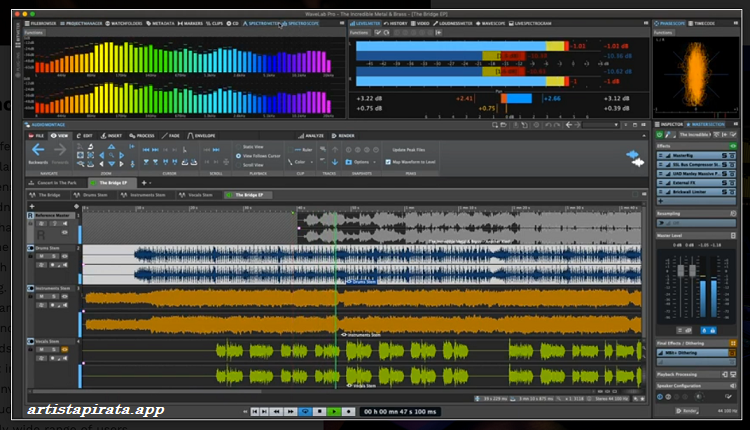Open the Edit ribbon tab
Viewport: 750px width, 430px height.
click(x=84, y=136)
